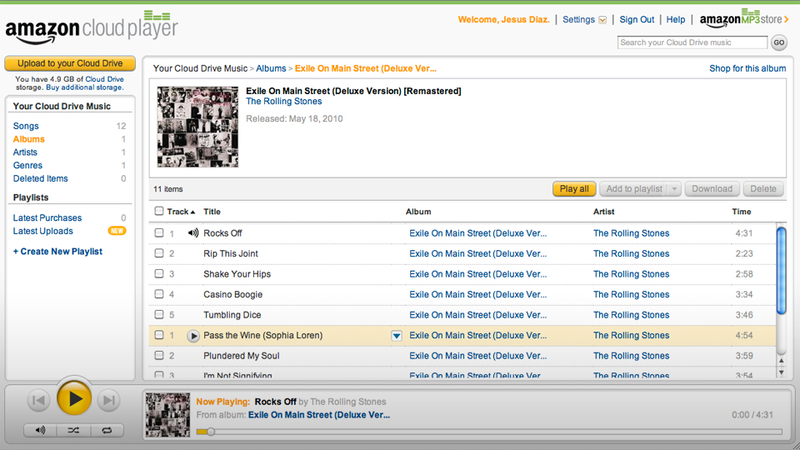Click Upload to your Cloud Drive
Image resolution: width=800 pixels, height=450 pixels.
[x=70, y=63]
